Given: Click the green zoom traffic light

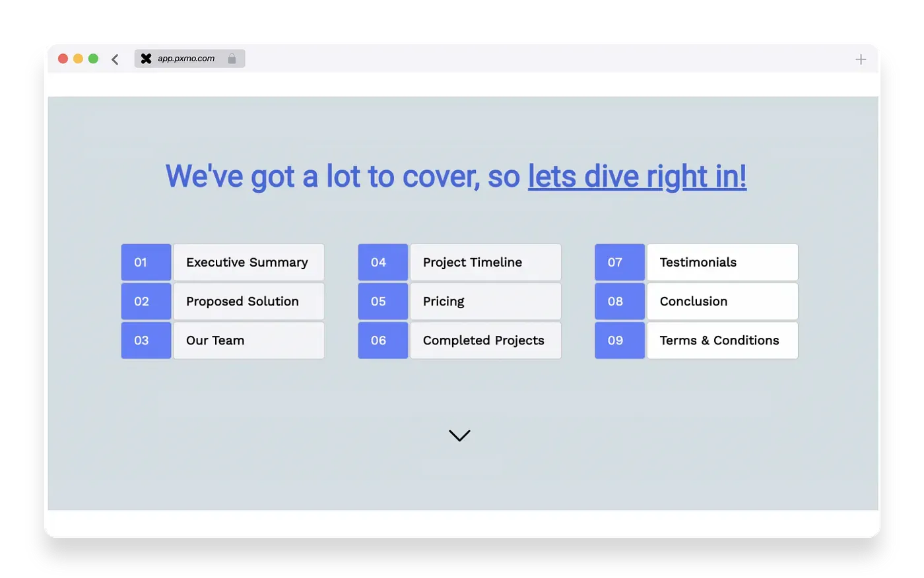Looking at the screenshot, I should point(93,58).
